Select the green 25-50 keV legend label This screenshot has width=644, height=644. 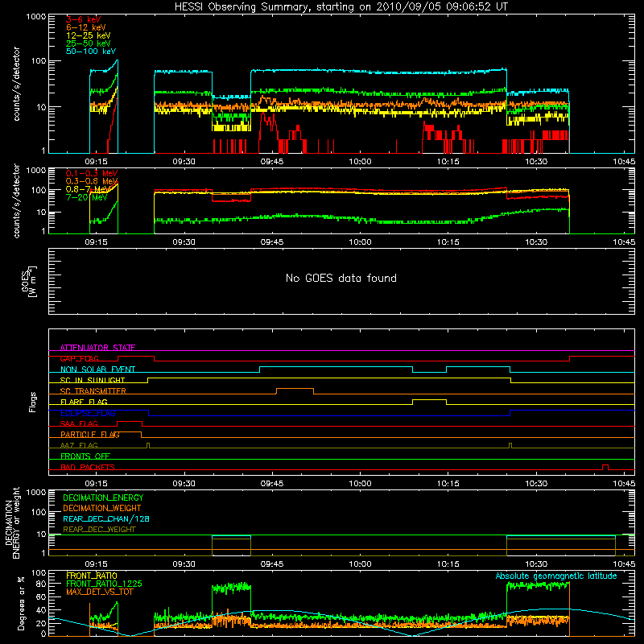point(89,43)
